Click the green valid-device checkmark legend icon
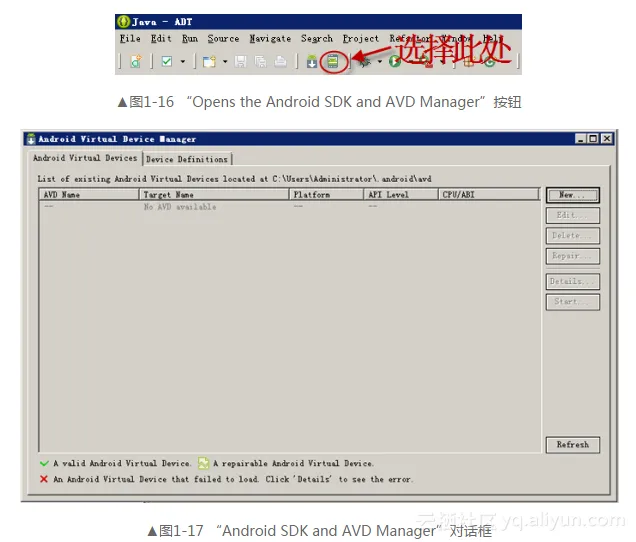This screenshot has height=542, width=636. coord(44,463)
